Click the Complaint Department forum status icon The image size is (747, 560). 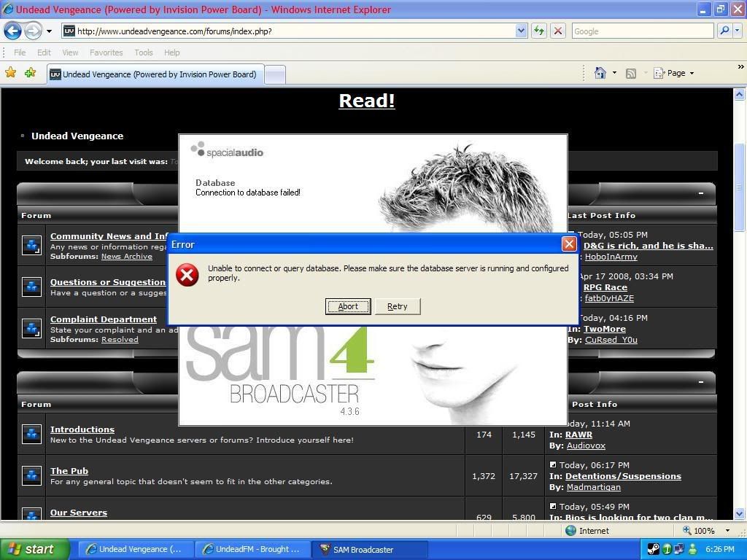[32, 328]
